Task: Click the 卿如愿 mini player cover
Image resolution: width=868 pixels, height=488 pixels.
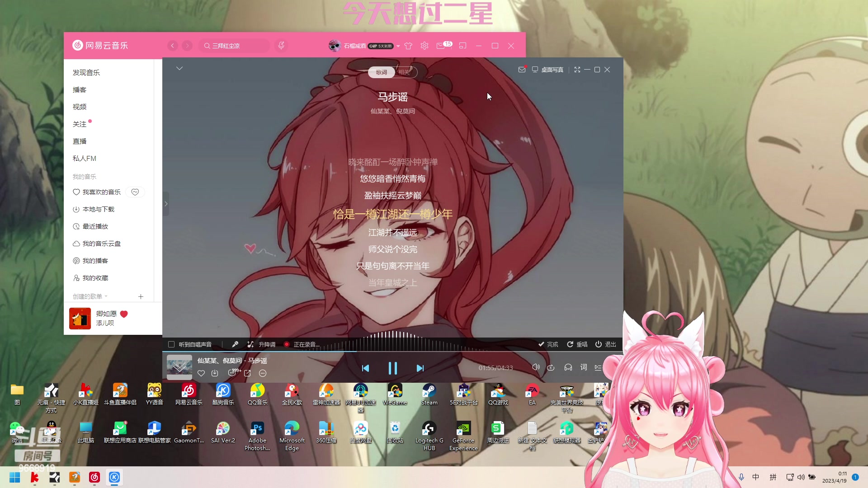Action: (x=80, y=319)
